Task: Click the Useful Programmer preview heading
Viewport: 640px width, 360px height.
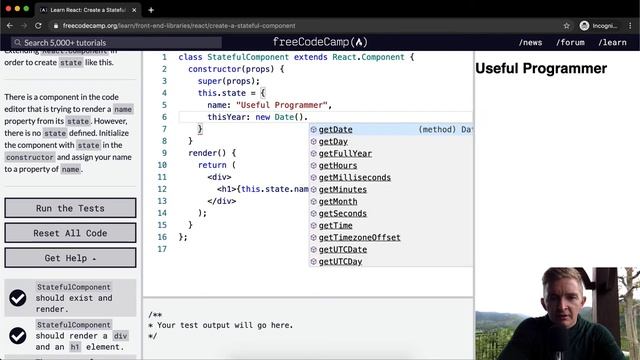Action: (x=541, y=69)
